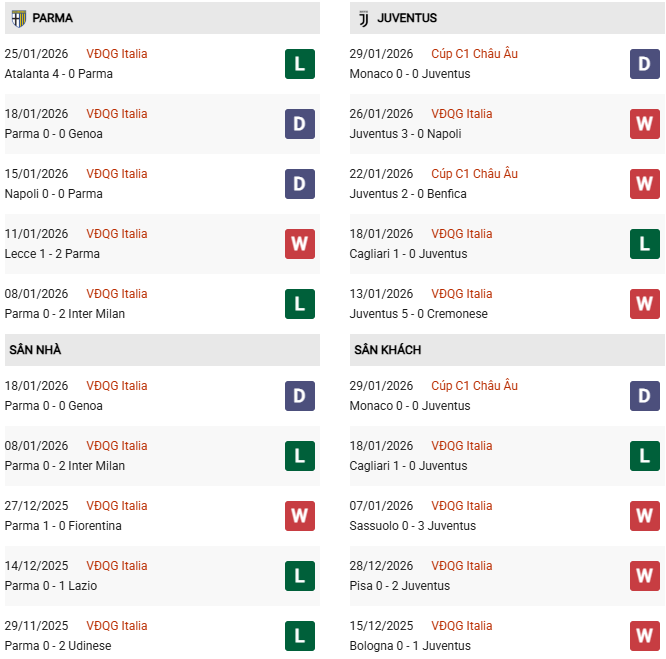Click the L badge for Atalanta 4 - 0 Parma
666x659 pixels.
coord(300,64)
